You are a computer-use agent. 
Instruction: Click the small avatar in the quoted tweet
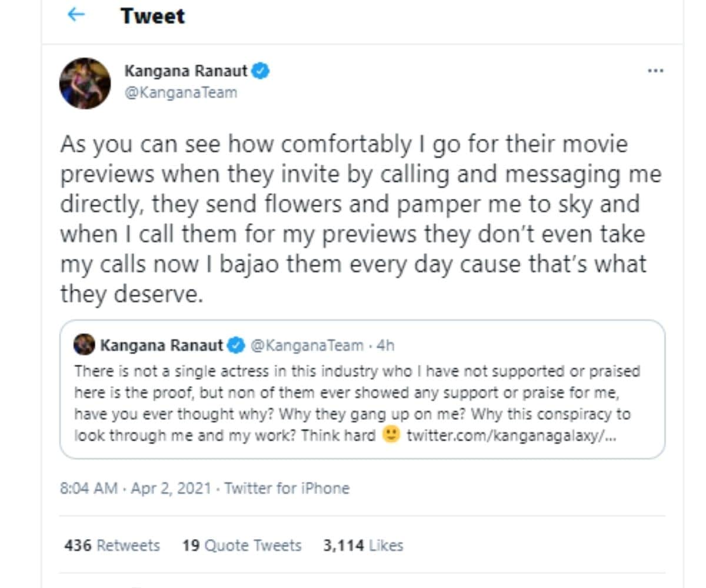click(x=84, y=345)
